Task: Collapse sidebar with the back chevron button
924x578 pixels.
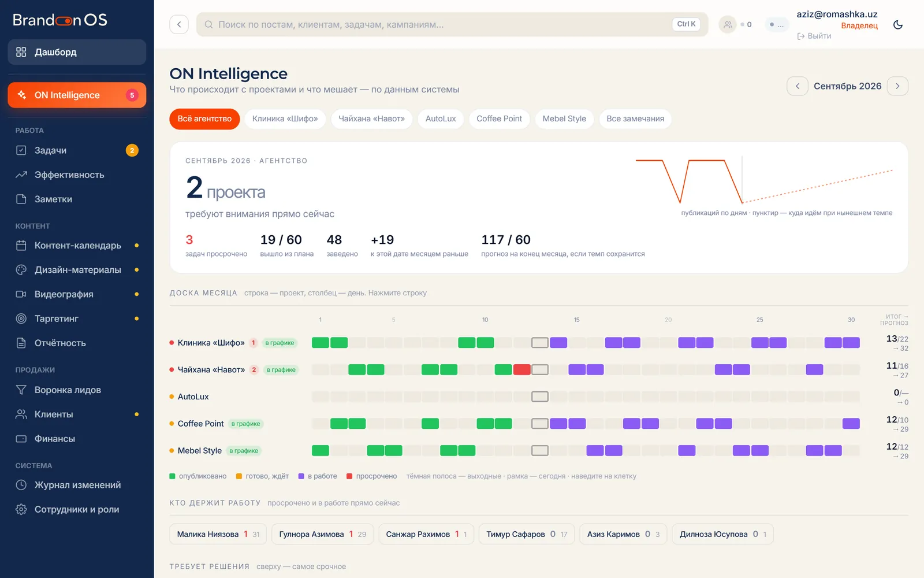Action: pyautogui.click(x=179, y=24)
